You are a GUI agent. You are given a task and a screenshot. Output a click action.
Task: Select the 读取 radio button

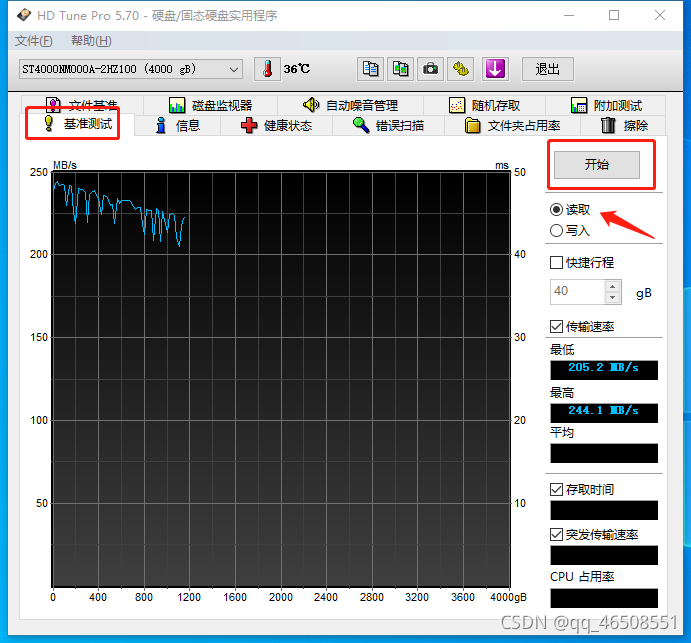tap(556, 209)
